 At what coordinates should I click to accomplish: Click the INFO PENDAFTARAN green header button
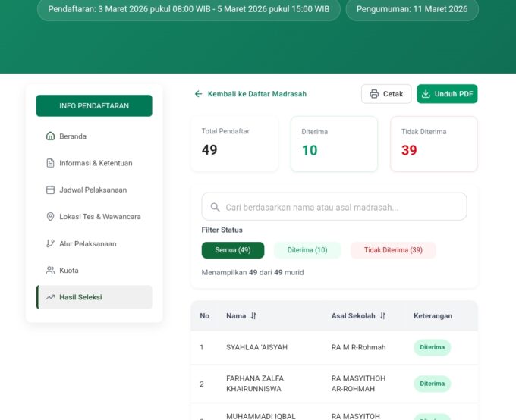(x=94, y=106)
